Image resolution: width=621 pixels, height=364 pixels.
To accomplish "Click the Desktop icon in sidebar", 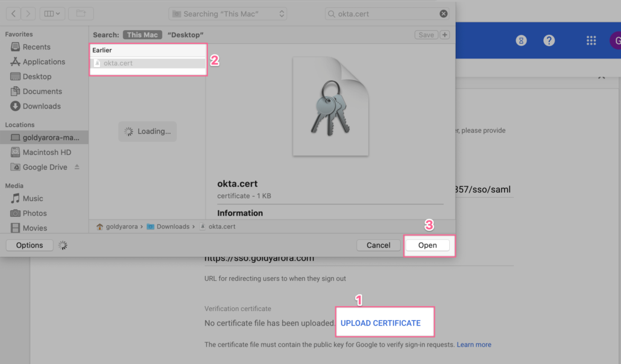I will tap(15, 77).
